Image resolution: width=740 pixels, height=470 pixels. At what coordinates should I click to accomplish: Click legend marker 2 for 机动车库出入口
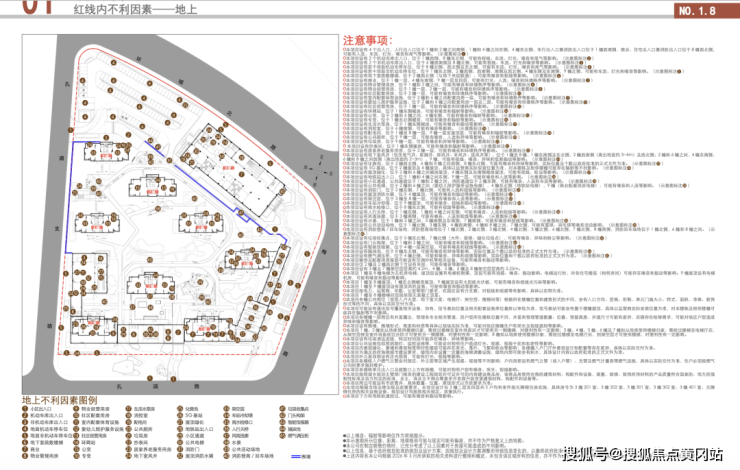point(25,416)
